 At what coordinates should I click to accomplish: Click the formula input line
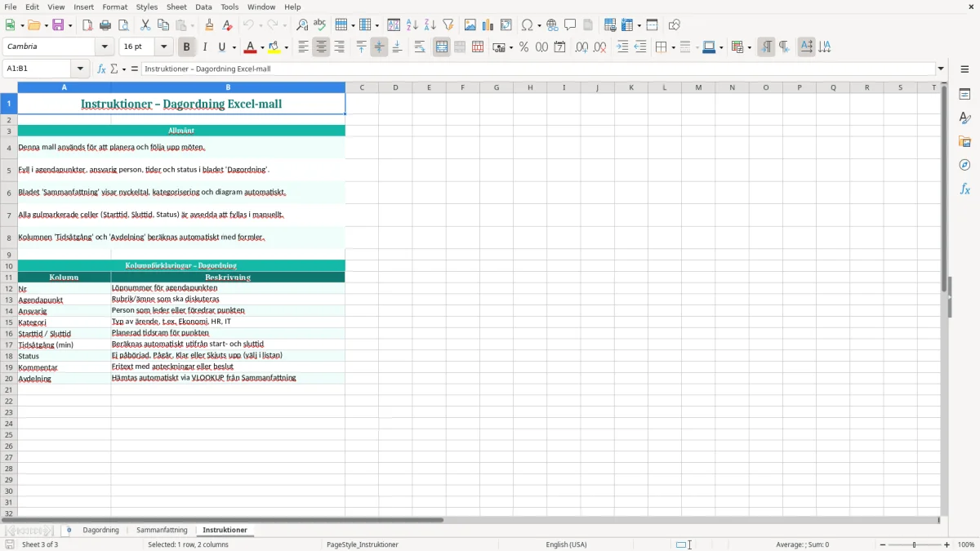pos(538,69)
